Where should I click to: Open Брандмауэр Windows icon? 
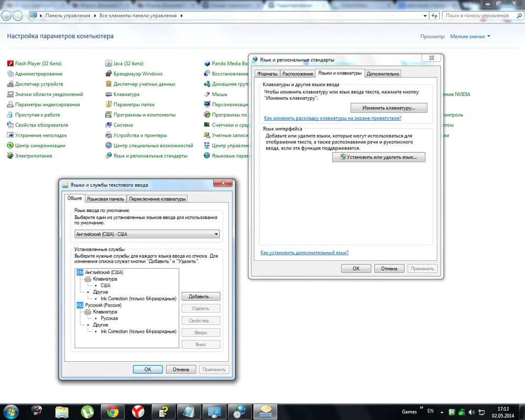click(109, 74)
